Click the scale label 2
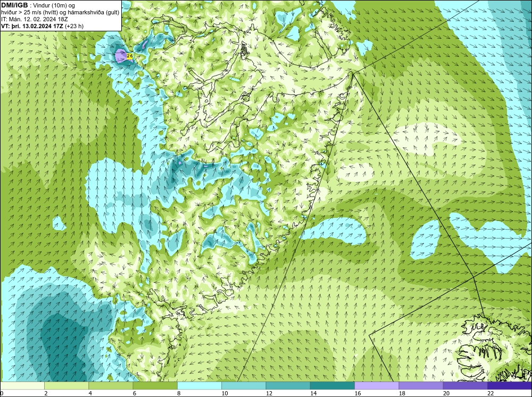This screenshot has height=397, width=532. [46, 393]
